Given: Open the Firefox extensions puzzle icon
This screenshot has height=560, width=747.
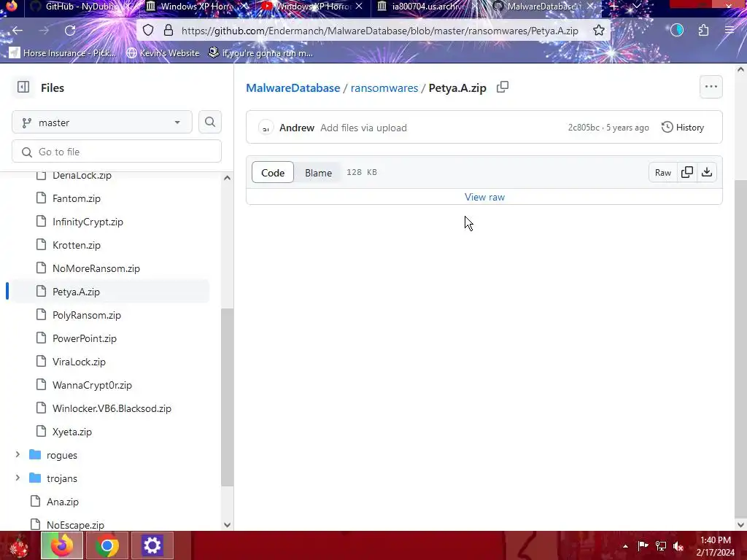Looking at the screenshot, I should tap(703, 31).
